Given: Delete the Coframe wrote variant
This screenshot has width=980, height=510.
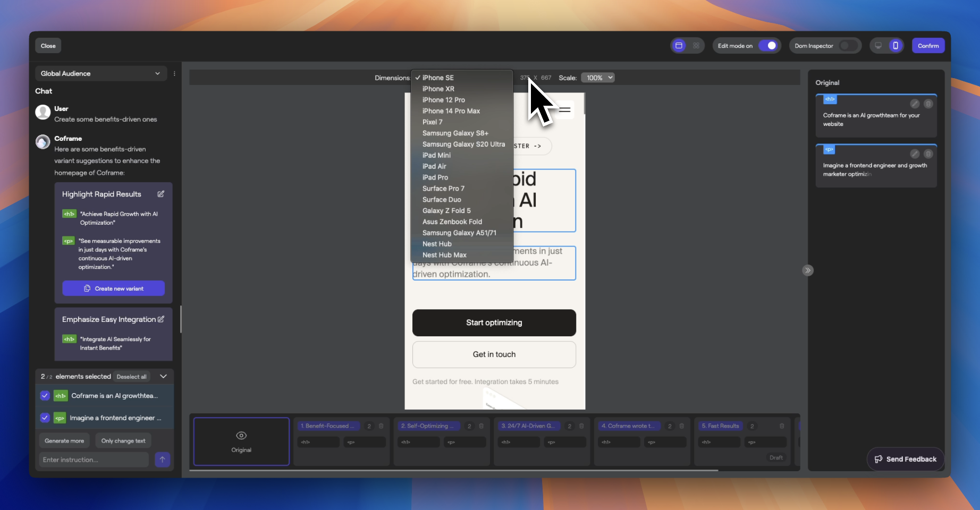Looking at the screenshot, I should point(682,426).
